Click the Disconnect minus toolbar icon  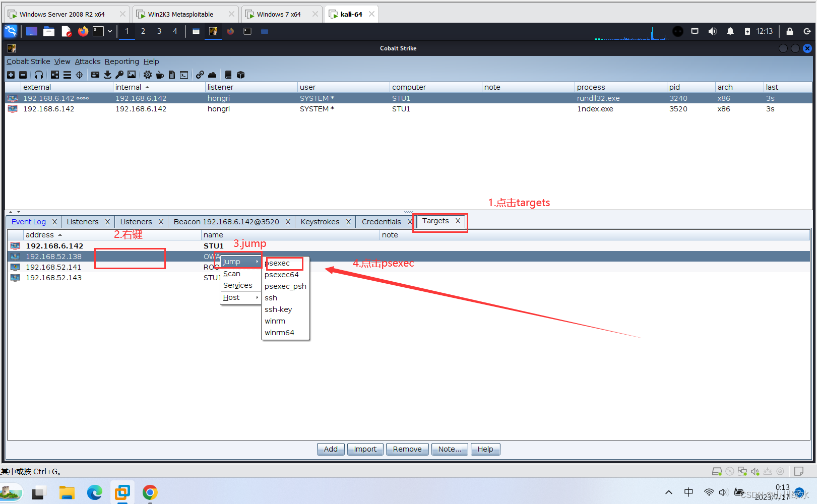pos(23,75)
